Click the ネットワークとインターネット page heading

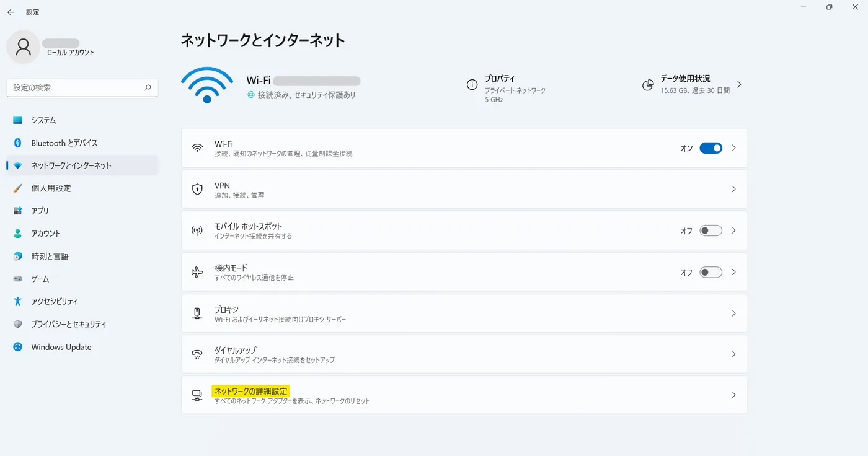click(263, 41)
